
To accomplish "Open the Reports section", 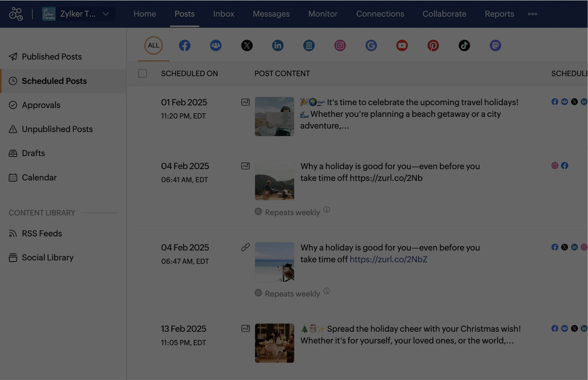I will (x=499, y=14).
